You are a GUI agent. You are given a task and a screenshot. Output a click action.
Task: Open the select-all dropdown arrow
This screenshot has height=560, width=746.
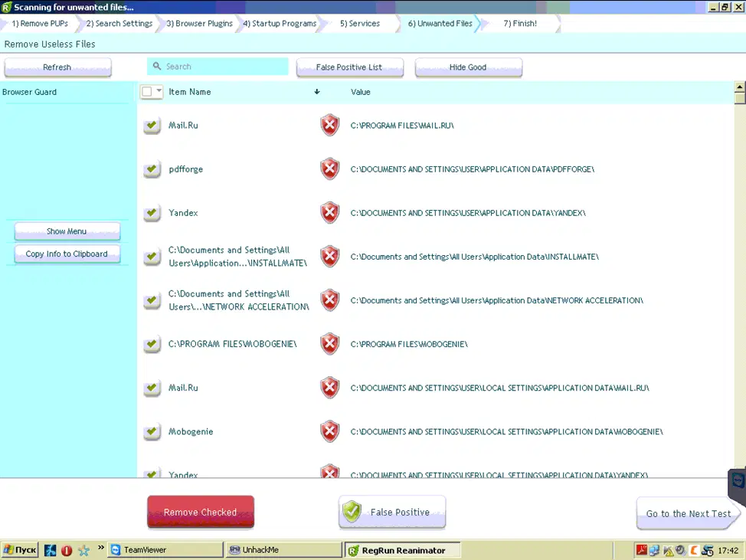pyautogui.click(x=159, y=90)
